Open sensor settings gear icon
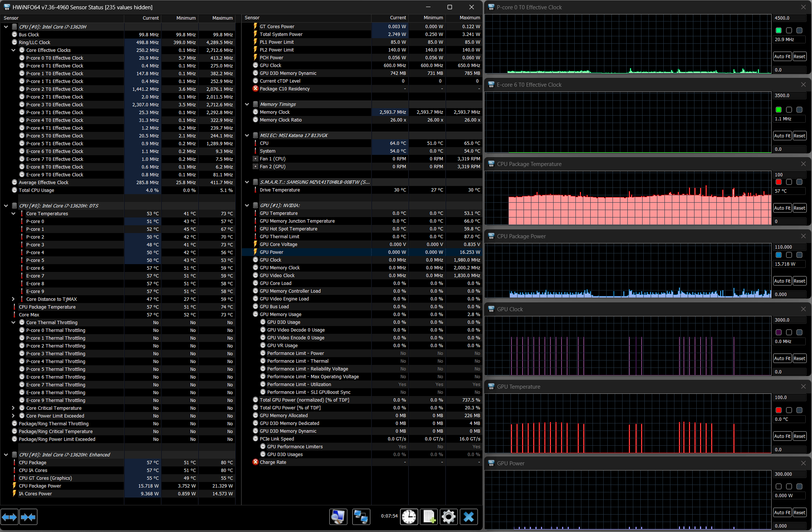The width and height of the screenshot is (812, 532). [449, 517]
